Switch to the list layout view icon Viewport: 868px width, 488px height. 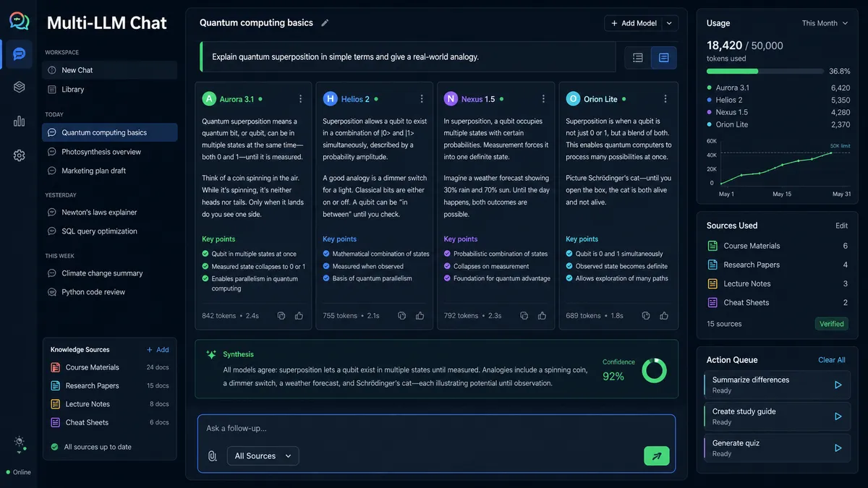(x=638, y=58)
